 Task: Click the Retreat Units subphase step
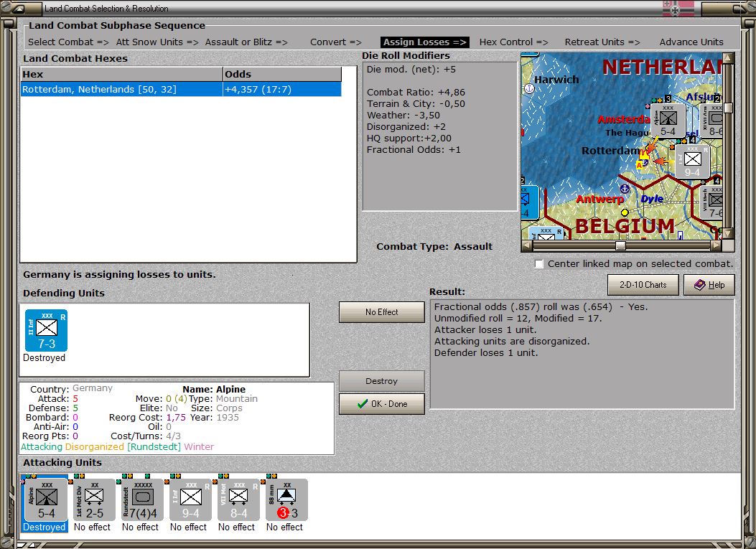[x=602, y=42]
